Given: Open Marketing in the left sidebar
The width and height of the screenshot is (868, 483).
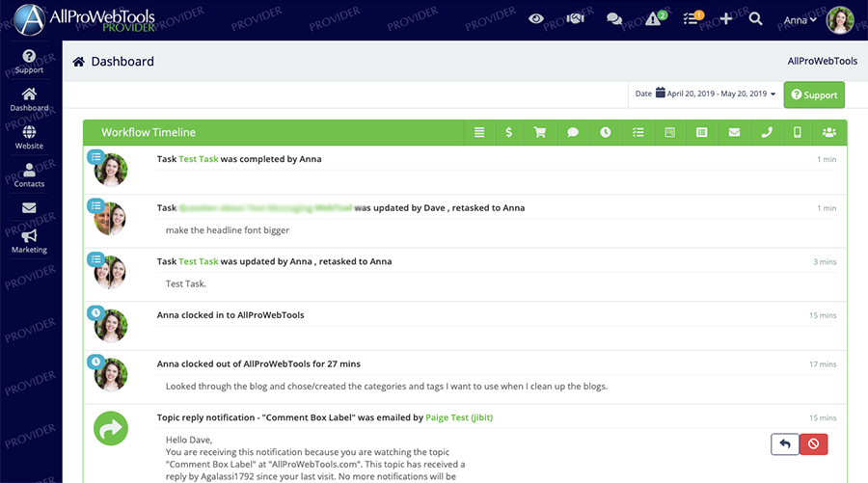Looking at the screenshot, I should point(29,242).
